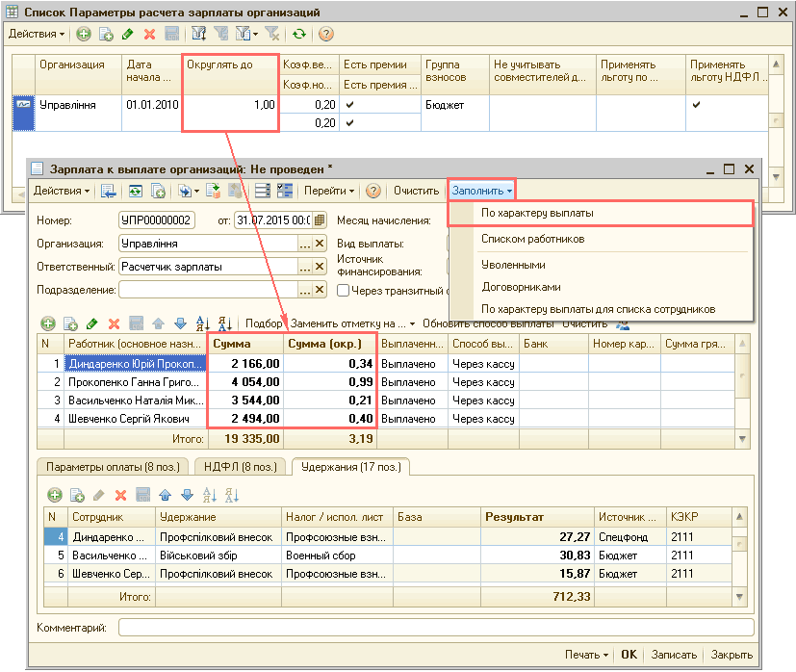Open the calendar picker next to the date field
The width and height of the screenshot is (796, 672).
(x=320, y=220)
